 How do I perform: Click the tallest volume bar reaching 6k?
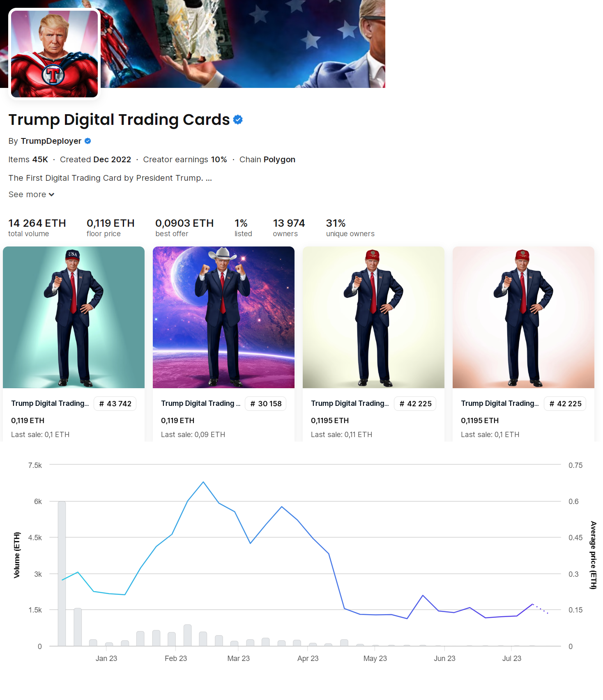(62, 573)
